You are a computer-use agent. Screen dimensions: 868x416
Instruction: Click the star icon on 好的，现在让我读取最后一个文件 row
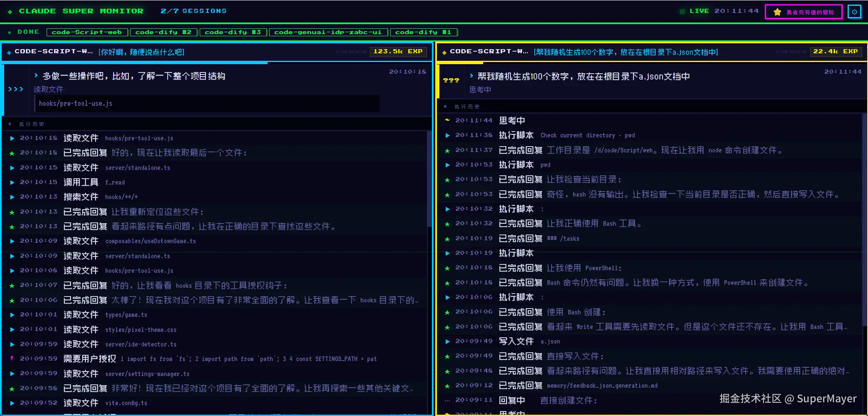[x=12, y=153]
